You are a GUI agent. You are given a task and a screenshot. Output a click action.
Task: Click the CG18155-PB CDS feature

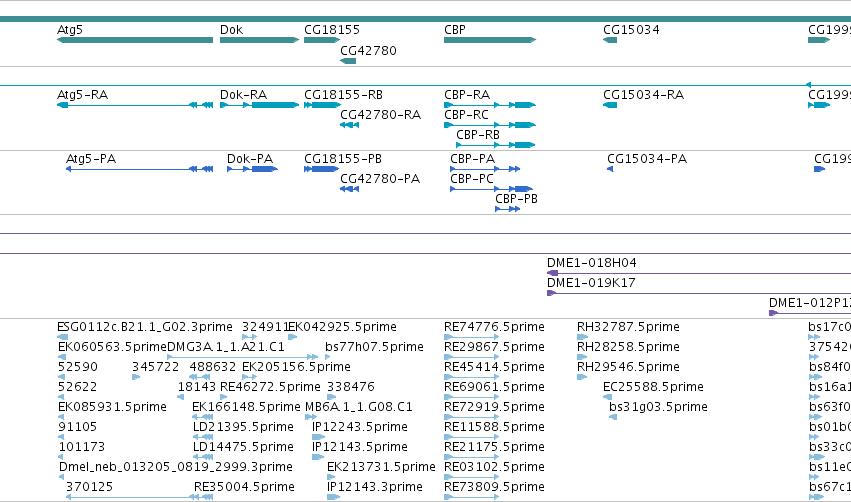(x=322, y=169)
